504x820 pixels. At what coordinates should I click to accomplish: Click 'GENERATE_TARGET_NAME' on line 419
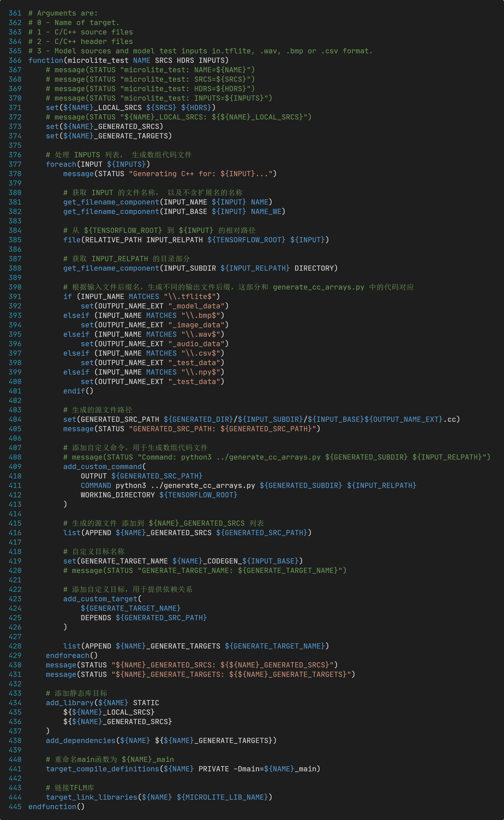pyautogui.click(x=124, y=561)
